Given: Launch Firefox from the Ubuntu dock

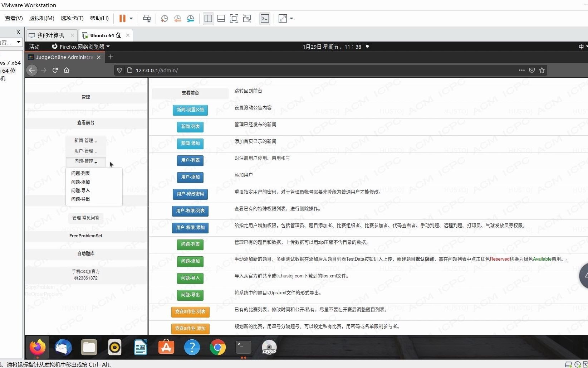Looking at the screenshot, I should coord(38,347).
